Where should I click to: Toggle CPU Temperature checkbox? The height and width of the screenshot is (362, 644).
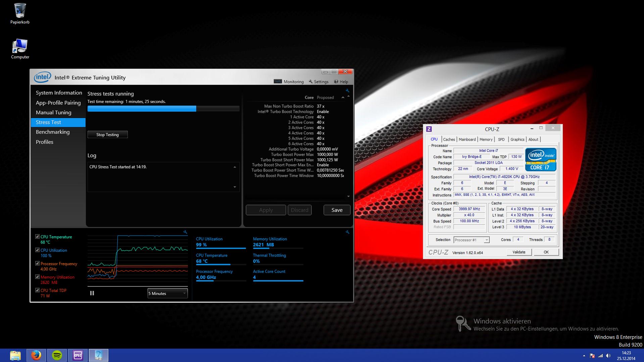click(37, 237)
